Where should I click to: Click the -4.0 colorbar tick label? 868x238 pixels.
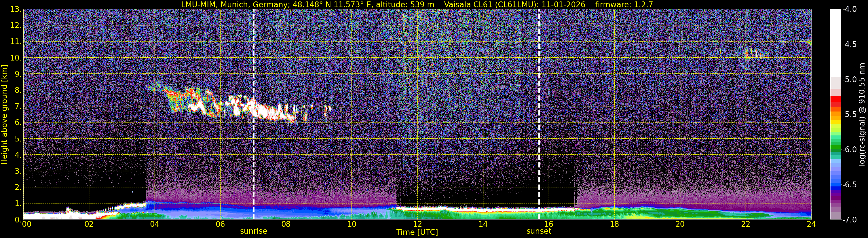coord(850,10)
